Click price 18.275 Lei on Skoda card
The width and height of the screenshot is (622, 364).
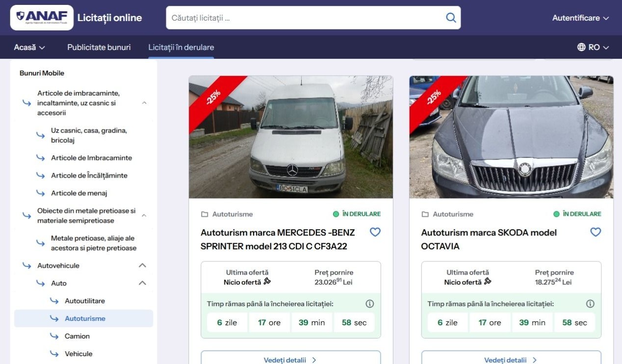point(554,282)
